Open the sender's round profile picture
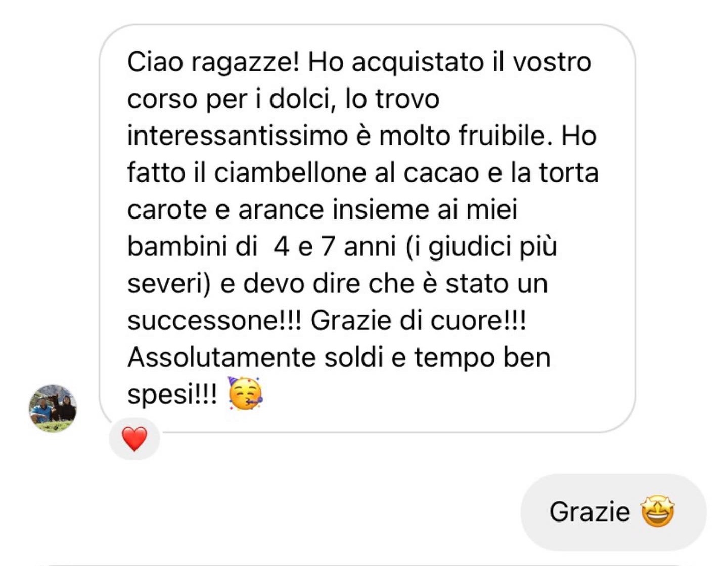This screenshot has height=566, width=728. pyautogui.click(x=53, y=408)
